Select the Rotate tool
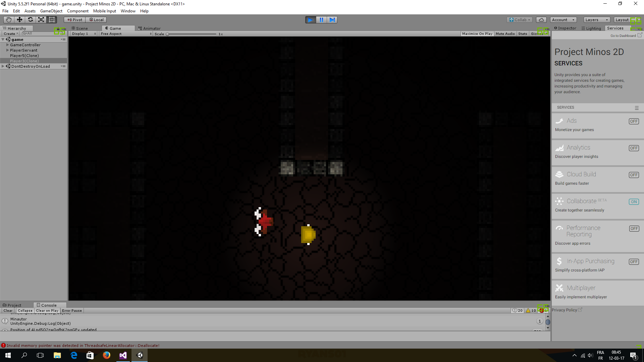The height and width of the screenshot is (362, 644). click(30, 20)
